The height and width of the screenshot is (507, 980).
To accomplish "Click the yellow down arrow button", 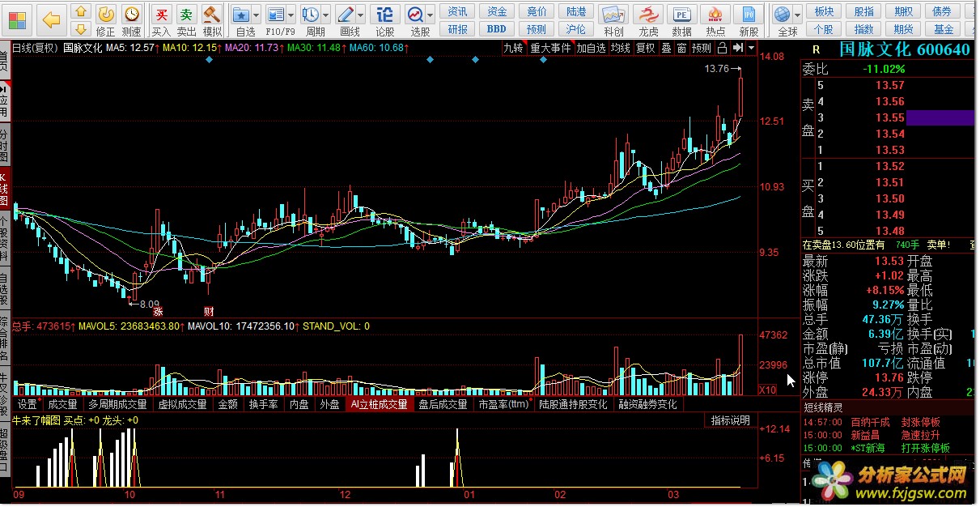I will (x=80, y=28).
